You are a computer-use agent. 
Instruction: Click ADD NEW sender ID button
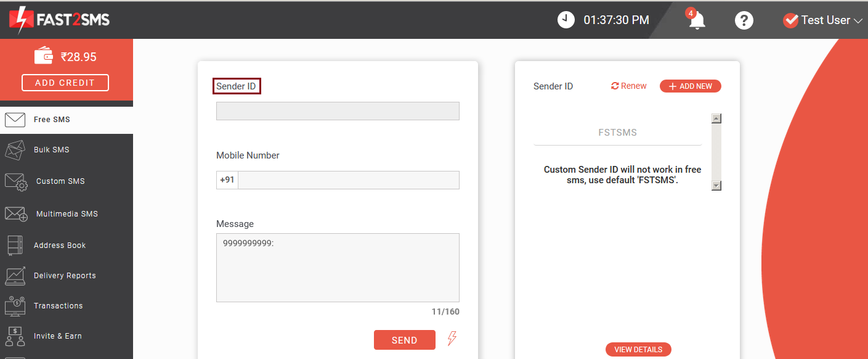click(691, 86)
